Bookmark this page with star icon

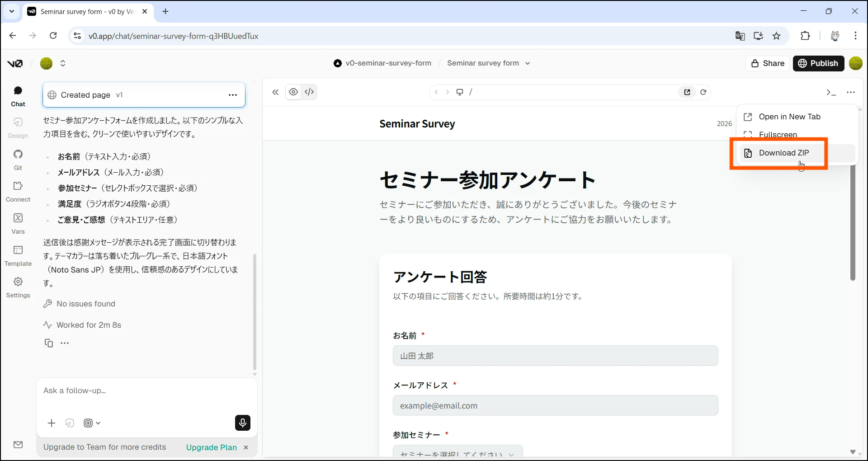777,36
